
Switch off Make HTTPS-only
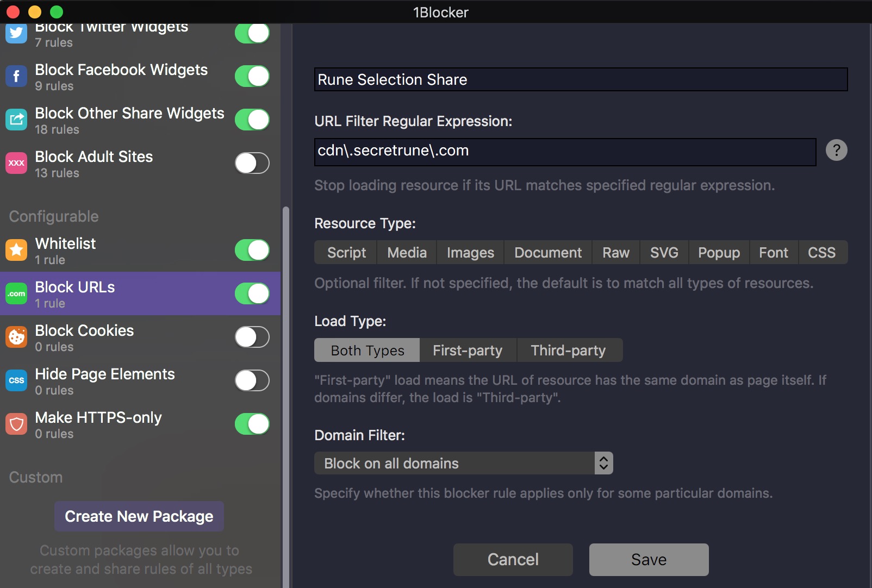coord(252,424)
